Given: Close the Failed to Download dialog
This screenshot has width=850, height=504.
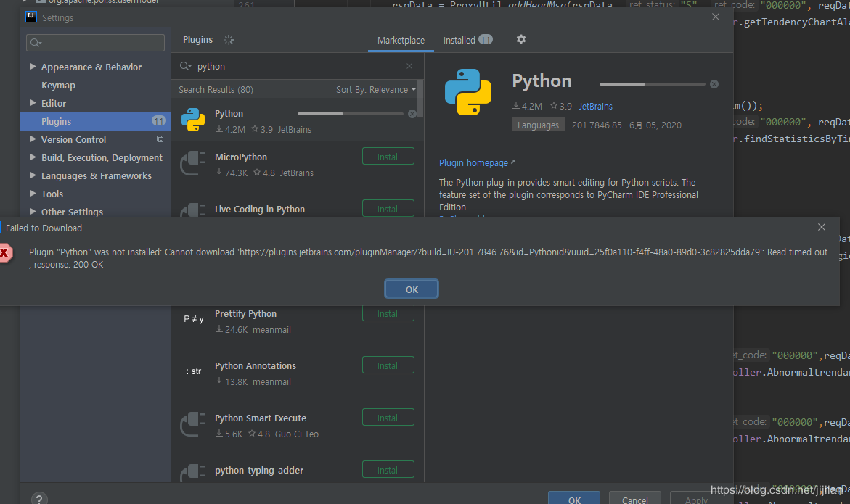Looking at the screenshot, I should pos(822,227).
